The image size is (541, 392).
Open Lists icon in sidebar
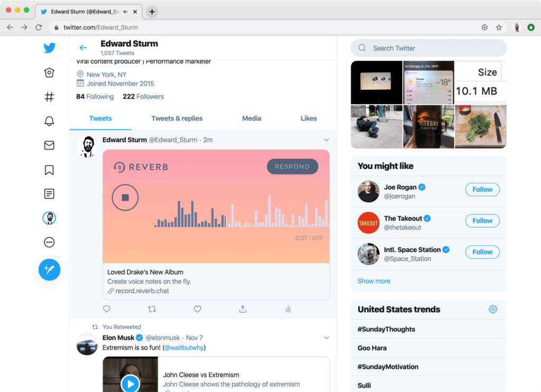click(x=49, y=194)
